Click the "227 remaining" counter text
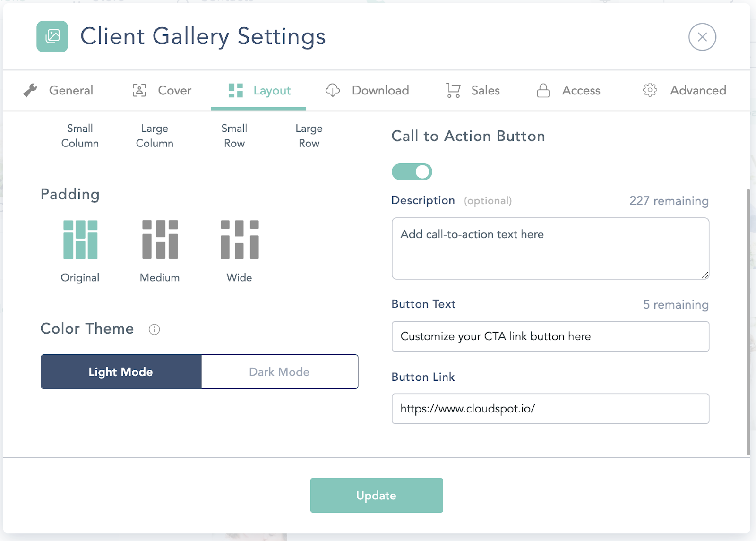The height and width of the screenshot is (541, 756). [669, 201]
